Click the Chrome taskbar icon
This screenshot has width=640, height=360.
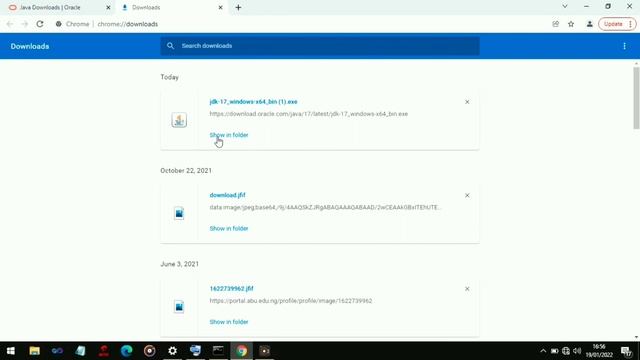(x=242, y=351)
